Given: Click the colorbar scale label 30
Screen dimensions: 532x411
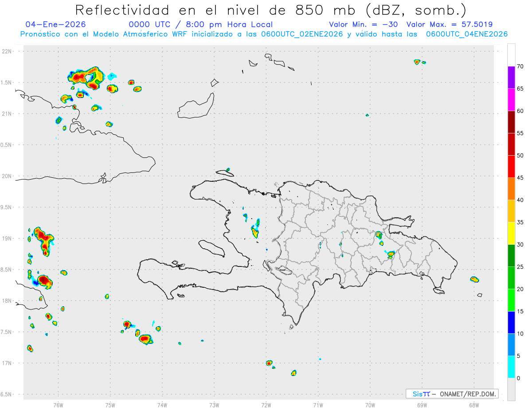Looking at the screenshot, I should (520, 245).
